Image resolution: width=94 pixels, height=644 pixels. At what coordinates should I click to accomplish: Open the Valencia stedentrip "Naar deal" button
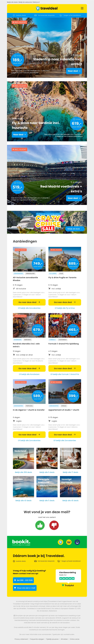click(74, 71)
